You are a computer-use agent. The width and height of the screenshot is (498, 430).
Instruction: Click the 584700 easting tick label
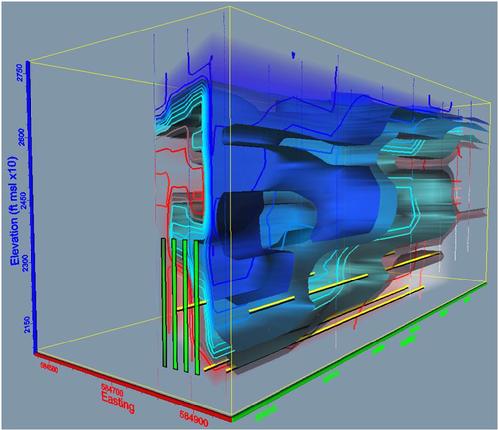pyautogui.click(x=112, y=388)
